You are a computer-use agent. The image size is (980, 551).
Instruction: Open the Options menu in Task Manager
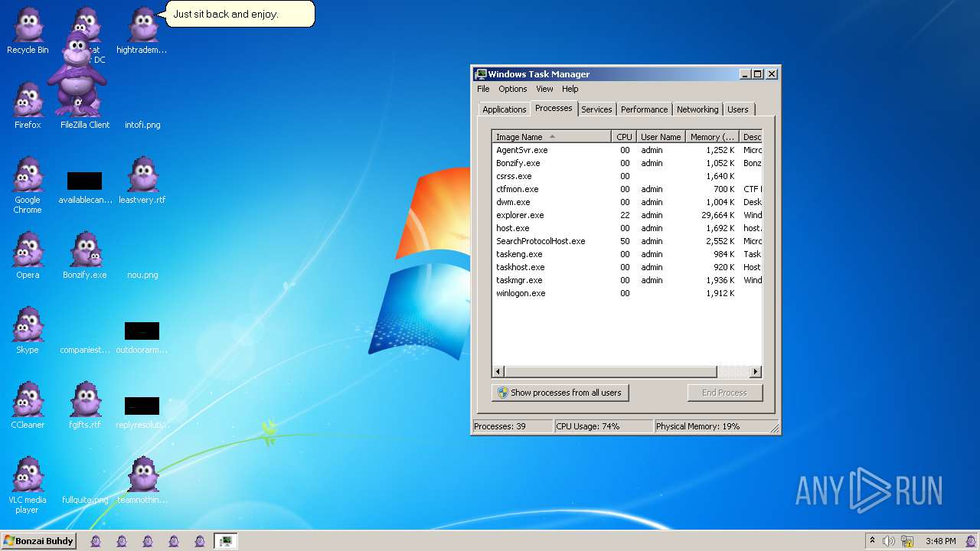pos(513,89)
